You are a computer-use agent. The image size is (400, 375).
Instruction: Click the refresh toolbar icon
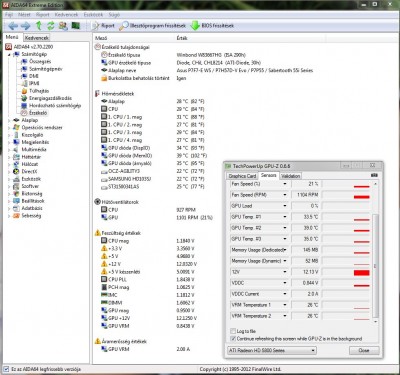tap(51, 26)
